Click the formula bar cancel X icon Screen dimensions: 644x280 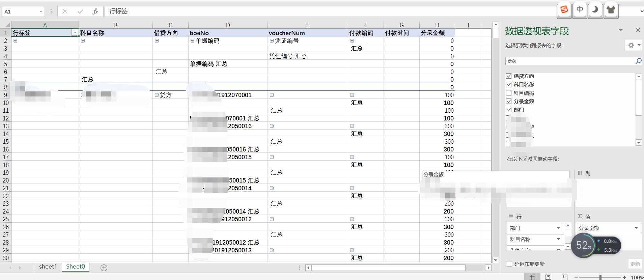click(x=65, y=11)
